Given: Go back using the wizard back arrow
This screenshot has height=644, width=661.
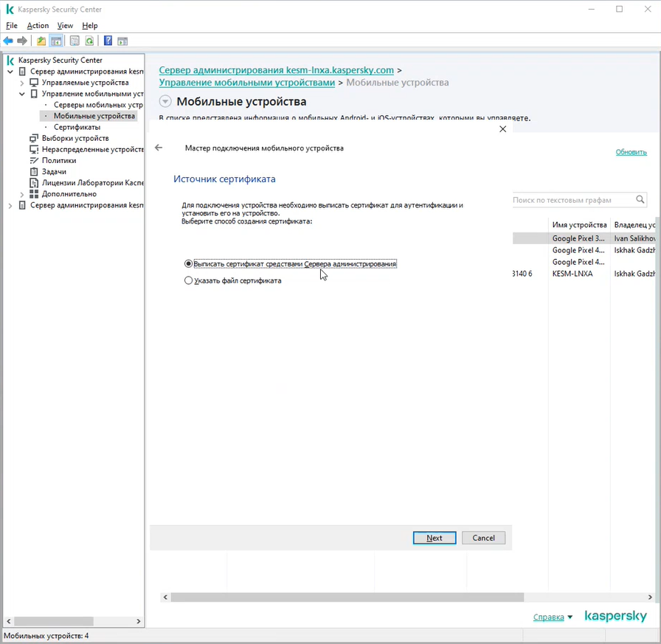Looking at the screenshot, I should tap(159, 148).
